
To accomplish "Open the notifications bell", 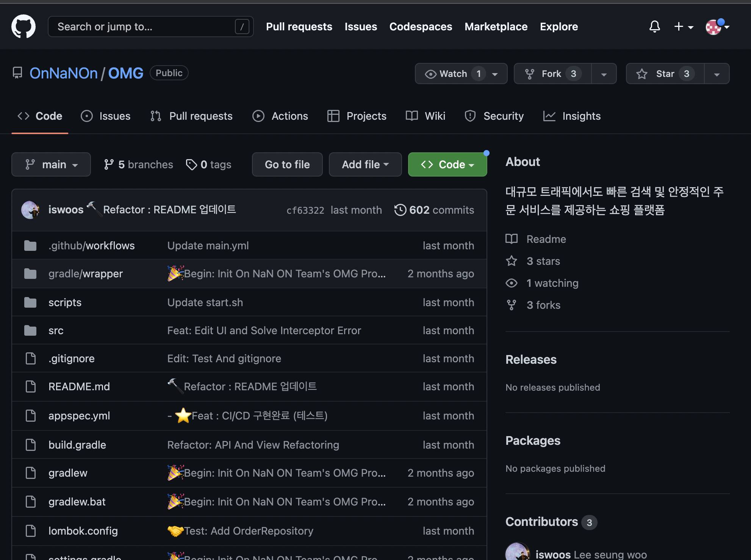I will [654, 27].
